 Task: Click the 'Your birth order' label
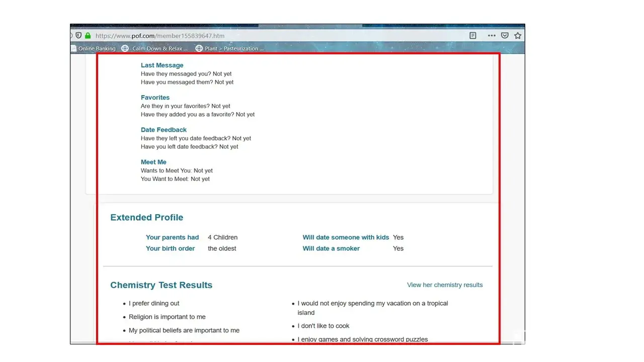click(x=170, y=248)
